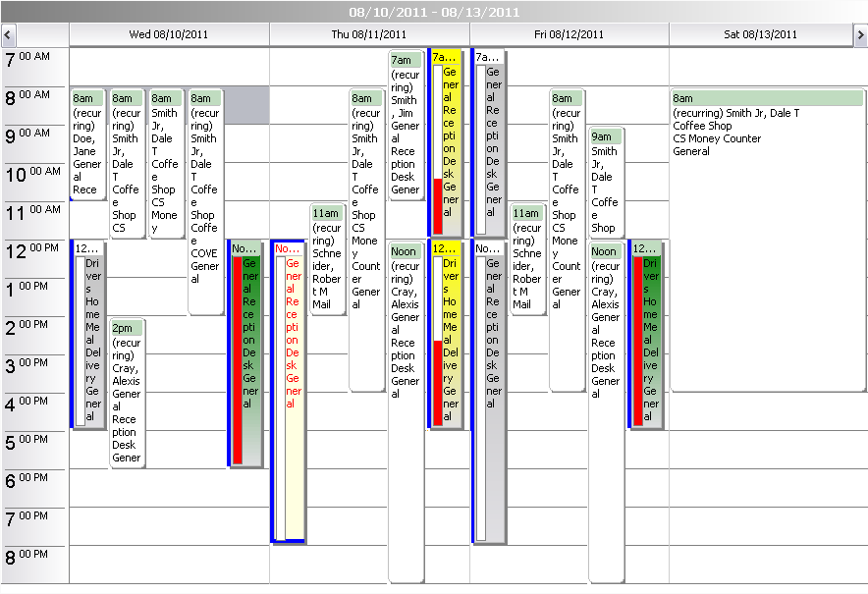Click the left arrow to view previous days
Viewport: 868px width, 594px height.
point(8,34)
